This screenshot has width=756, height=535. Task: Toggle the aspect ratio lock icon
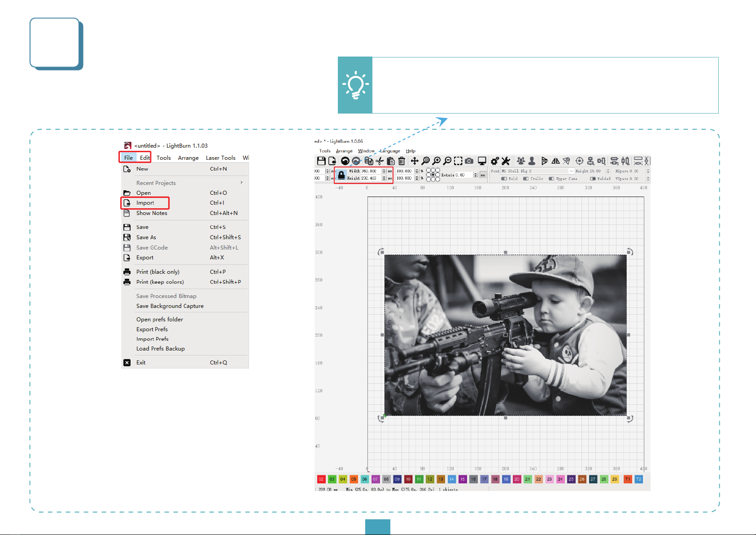[341, 175]
